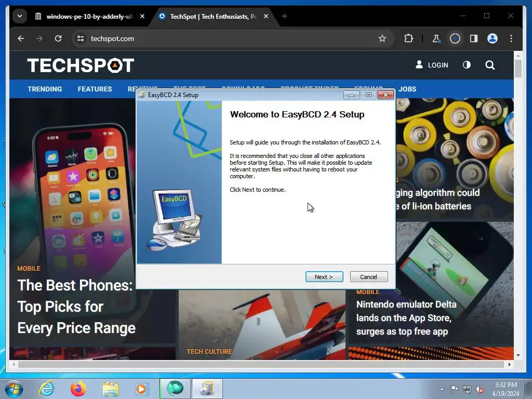Cancel the EasyBCD 2.4 Setup wizard

pos(368,277)
